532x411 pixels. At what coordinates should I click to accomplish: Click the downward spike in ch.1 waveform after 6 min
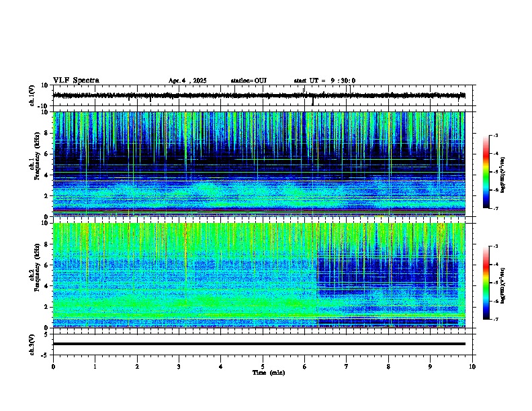[x=312, y=101]
